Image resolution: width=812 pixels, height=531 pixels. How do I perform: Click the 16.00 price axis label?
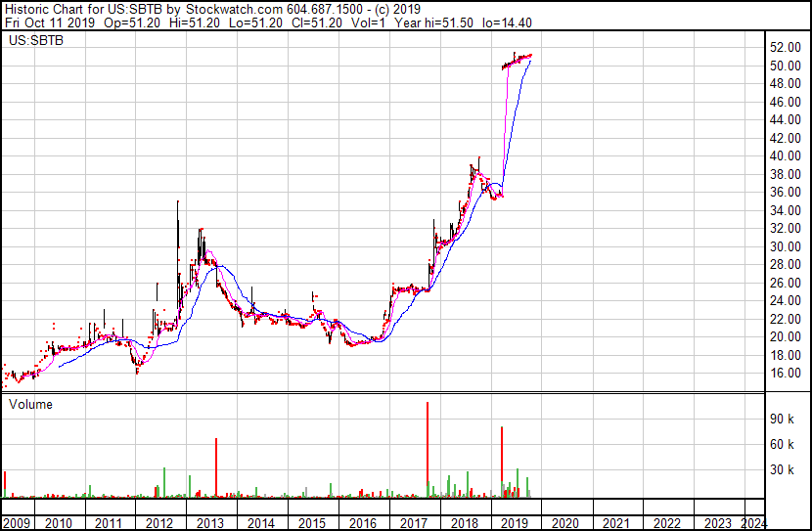pyautogui.click(x=785, y=374)
